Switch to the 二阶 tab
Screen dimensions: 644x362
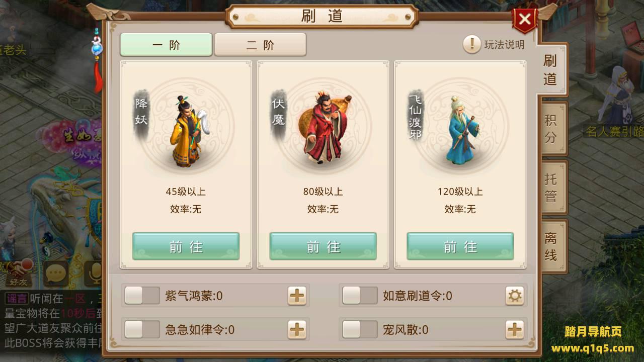click(260, 45)
